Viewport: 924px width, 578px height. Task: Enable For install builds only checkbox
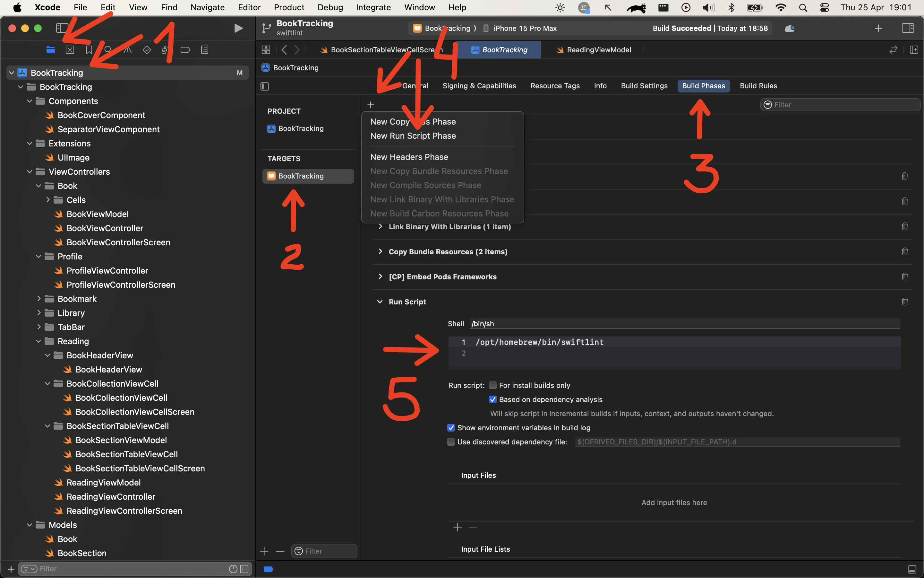(493, 385)
